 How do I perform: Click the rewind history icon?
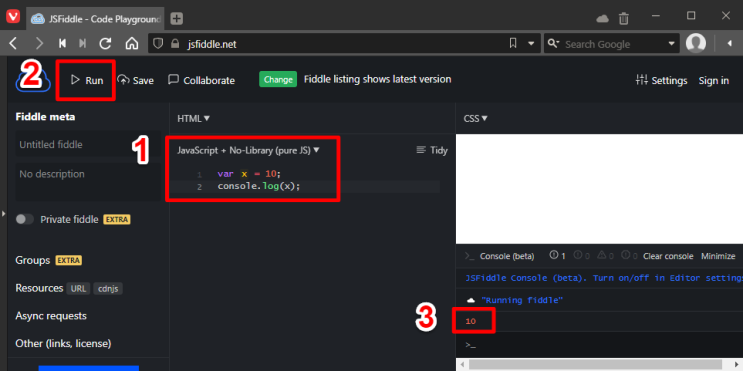click(62, 44)
